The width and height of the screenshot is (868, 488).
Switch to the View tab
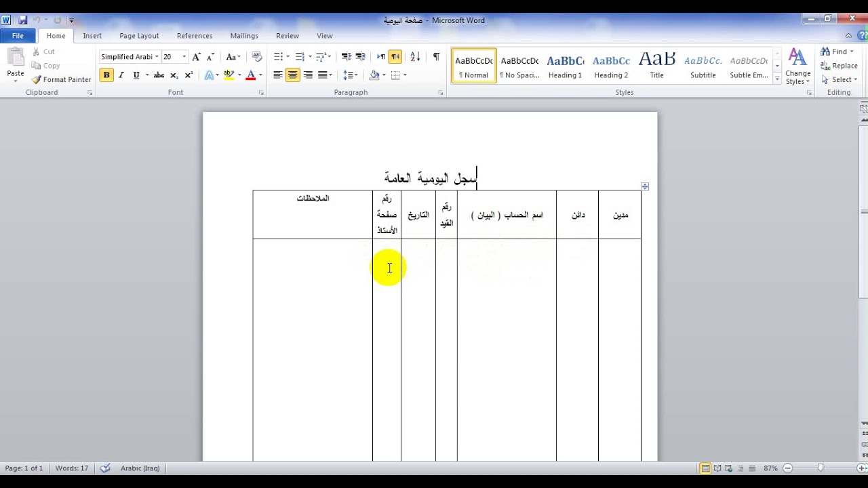325,36
